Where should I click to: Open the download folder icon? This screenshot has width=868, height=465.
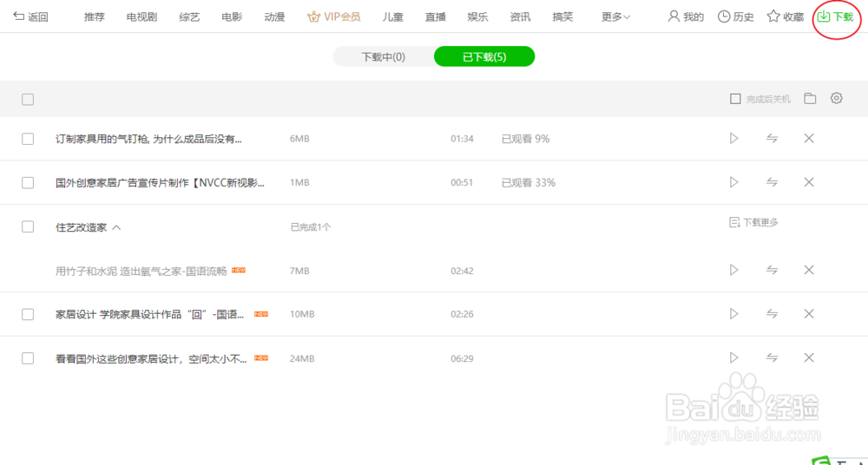(810, 99)
